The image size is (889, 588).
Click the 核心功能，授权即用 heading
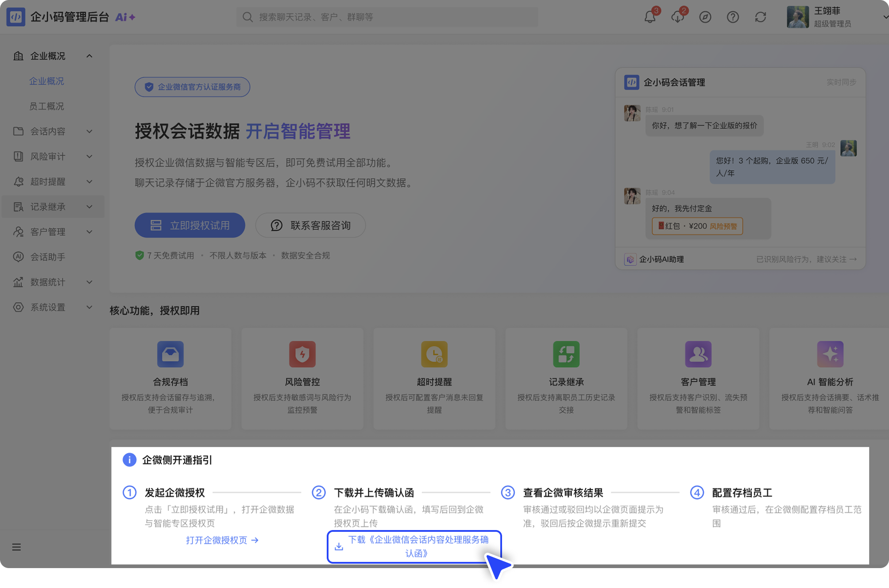[x=155, y=311]
